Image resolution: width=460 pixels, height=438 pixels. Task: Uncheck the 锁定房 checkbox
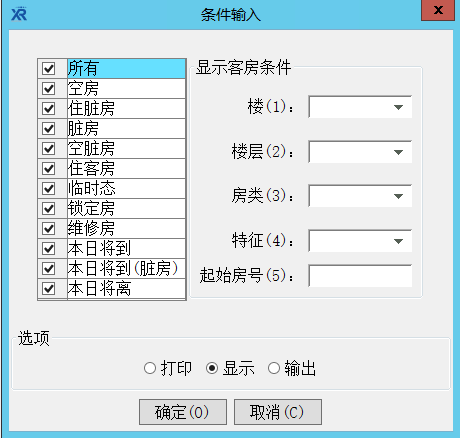point(49,209)
